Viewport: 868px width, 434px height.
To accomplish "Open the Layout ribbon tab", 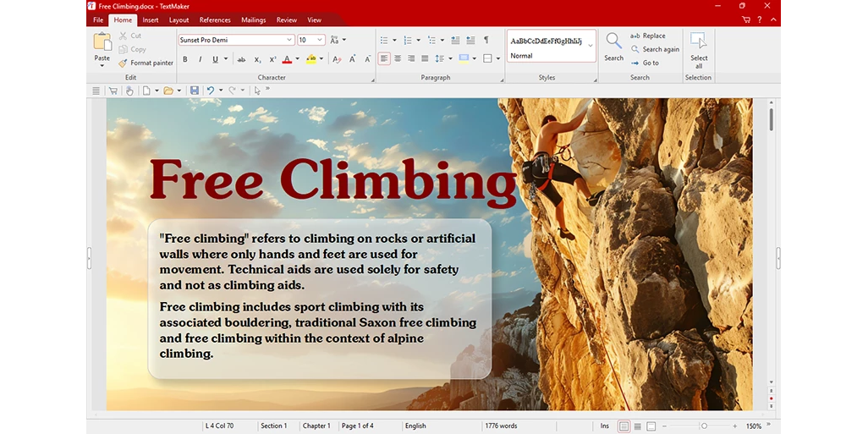I will [179, 19].
